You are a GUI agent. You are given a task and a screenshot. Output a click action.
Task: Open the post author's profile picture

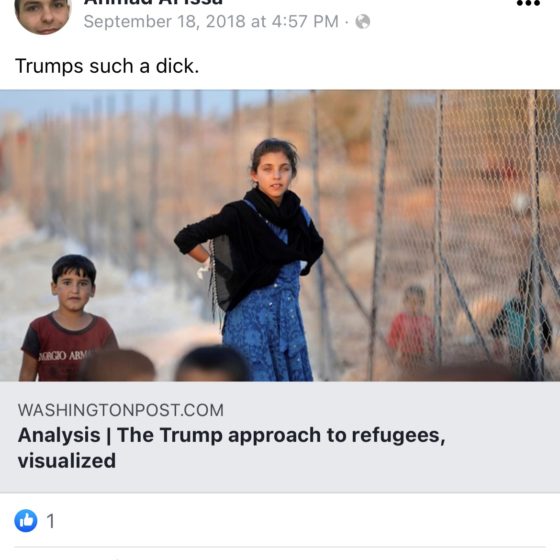tap(42, 14)
